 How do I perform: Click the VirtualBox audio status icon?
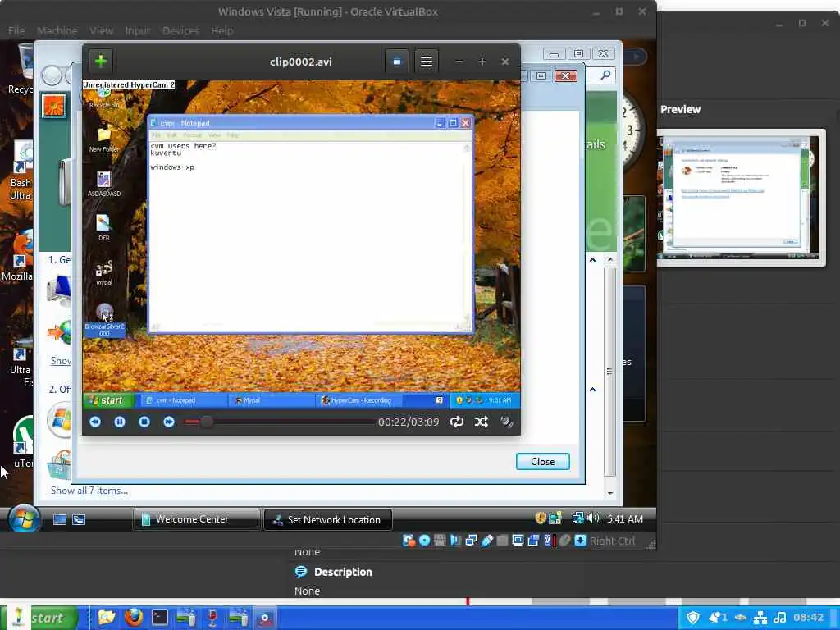[455, 541]
